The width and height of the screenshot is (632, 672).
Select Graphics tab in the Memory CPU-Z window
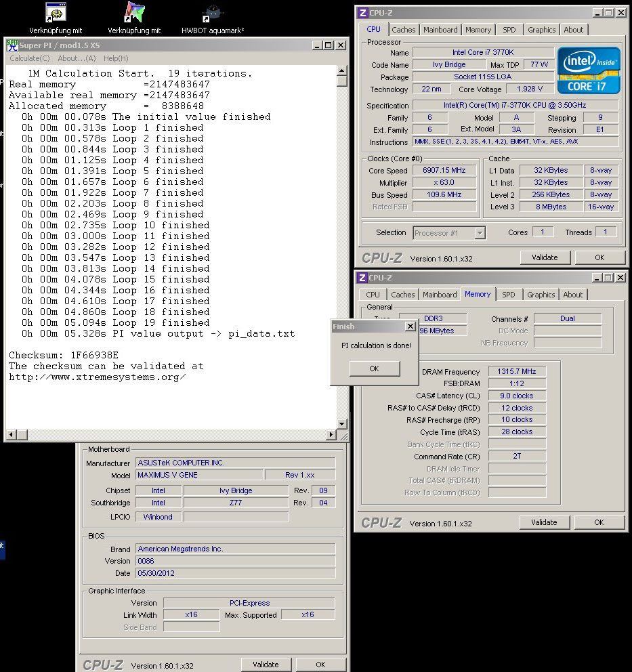pyautogui.click(x=541, y=295)
